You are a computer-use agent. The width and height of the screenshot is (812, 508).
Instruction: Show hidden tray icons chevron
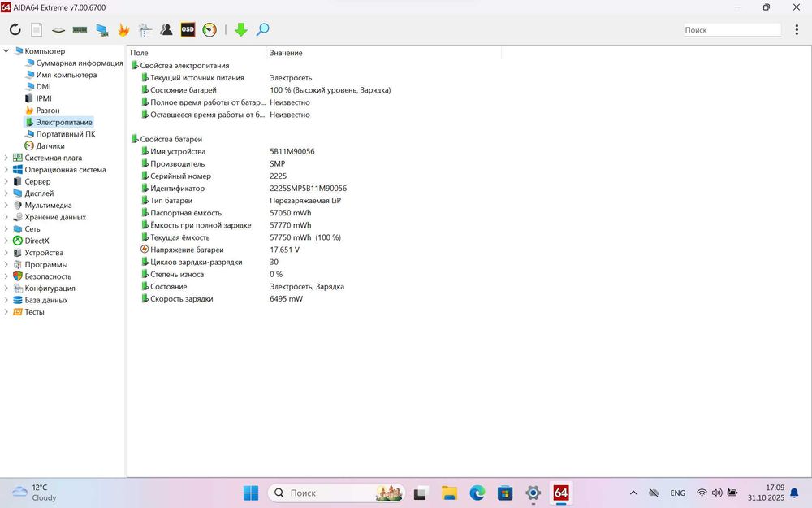pyautogui.click(x=633, y=493)
